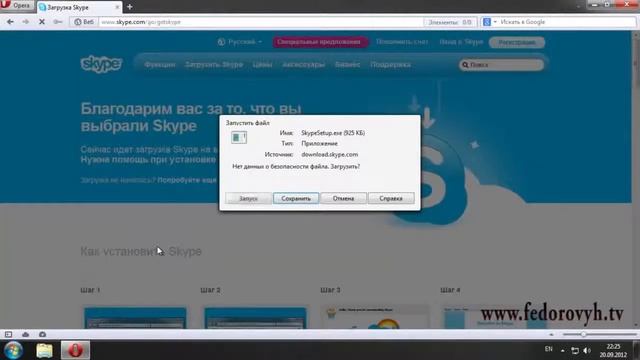Click the Шаг 2 screenshot thumbnail

click(x=255, y=318)
